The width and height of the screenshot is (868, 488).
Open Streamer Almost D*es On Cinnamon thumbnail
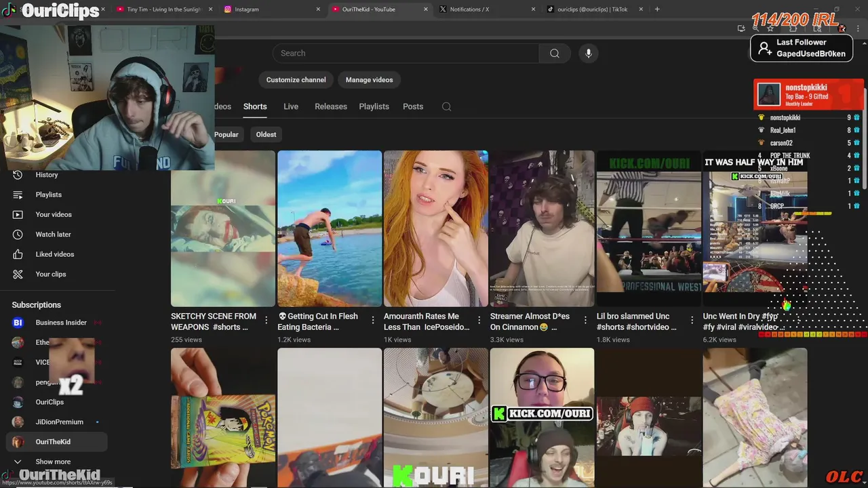pyautogui.click(x=542, y=228)
